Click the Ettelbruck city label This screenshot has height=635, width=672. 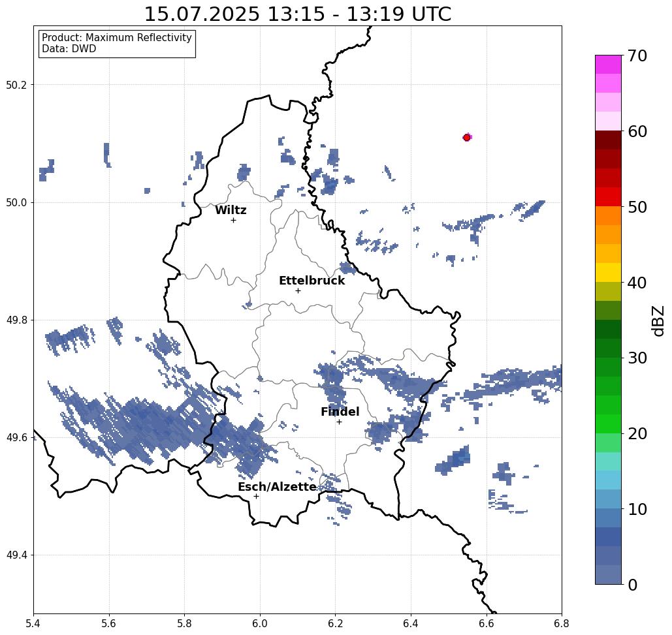(x=312, y=281)
